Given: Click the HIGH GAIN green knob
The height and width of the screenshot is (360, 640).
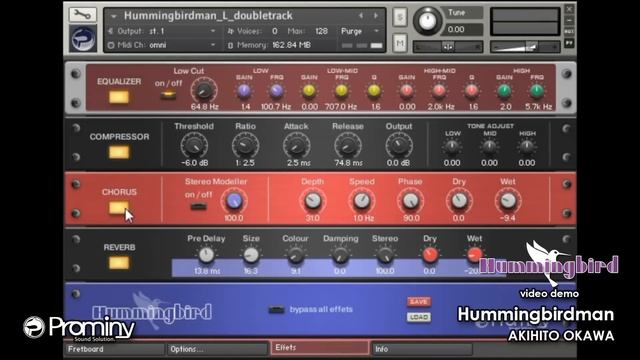Looking at the screenshot, I should [x=504, y=91].
